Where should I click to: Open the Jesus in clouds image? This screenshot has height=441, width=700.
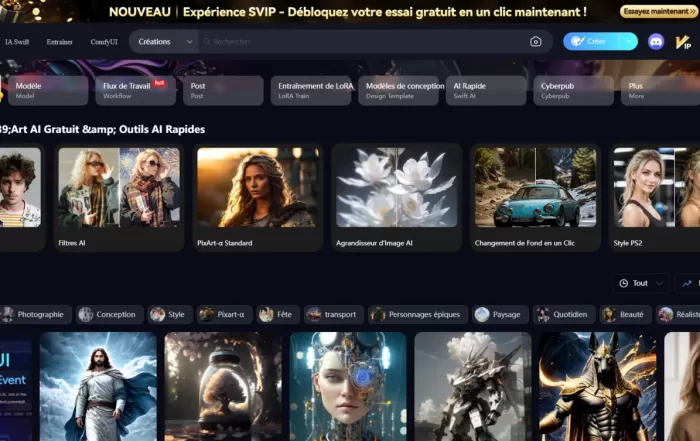pos(98,387)
